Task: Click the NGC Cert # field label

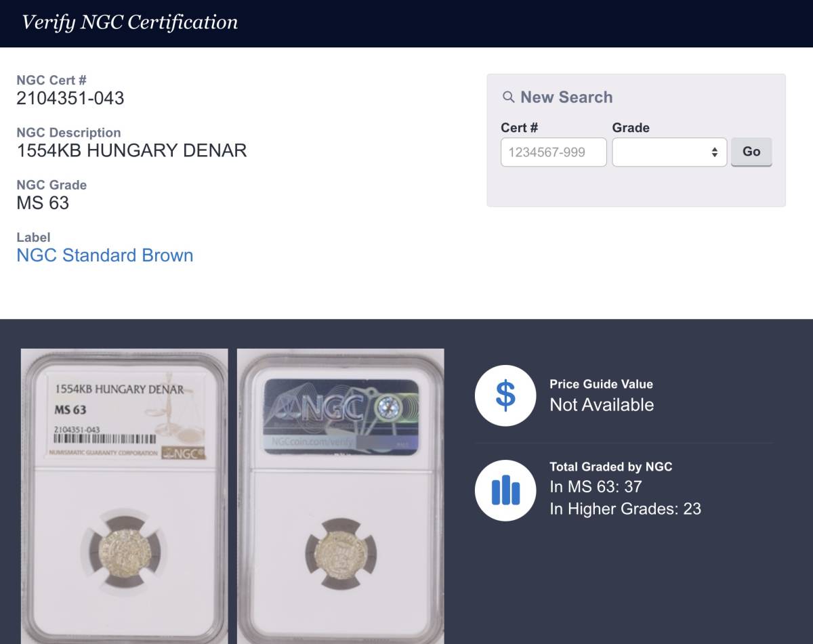Action: [51, 81]
